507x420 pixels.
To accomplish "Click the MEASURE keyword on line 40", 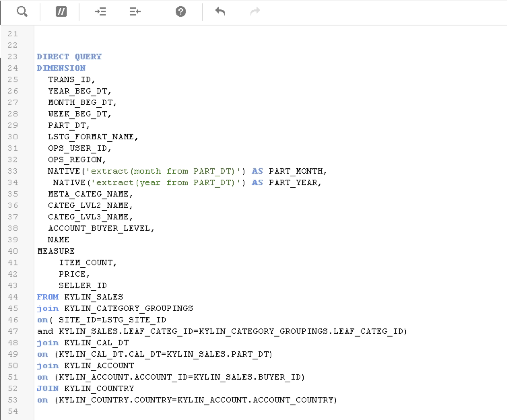I will tap(56, 251).
